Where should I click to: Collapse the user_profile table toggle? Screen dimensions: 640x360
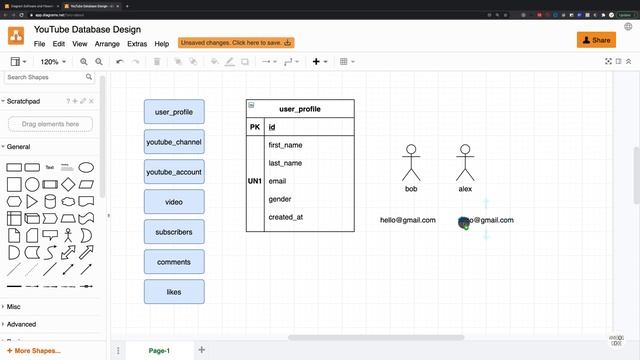[251, 105]
